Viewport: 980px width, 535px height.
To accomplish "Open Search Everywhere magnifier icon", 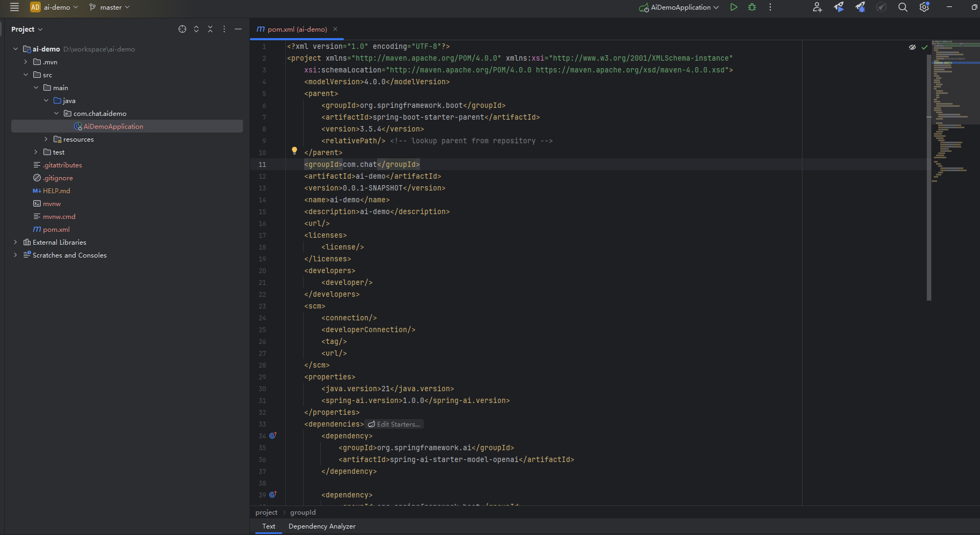I will (903, 7).
